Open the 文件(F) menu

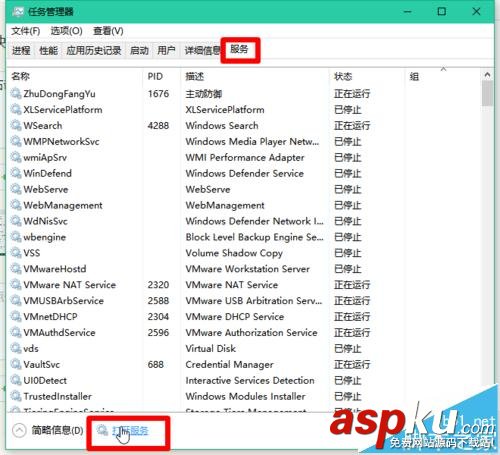pyautogui.click(x=26, y=31)
